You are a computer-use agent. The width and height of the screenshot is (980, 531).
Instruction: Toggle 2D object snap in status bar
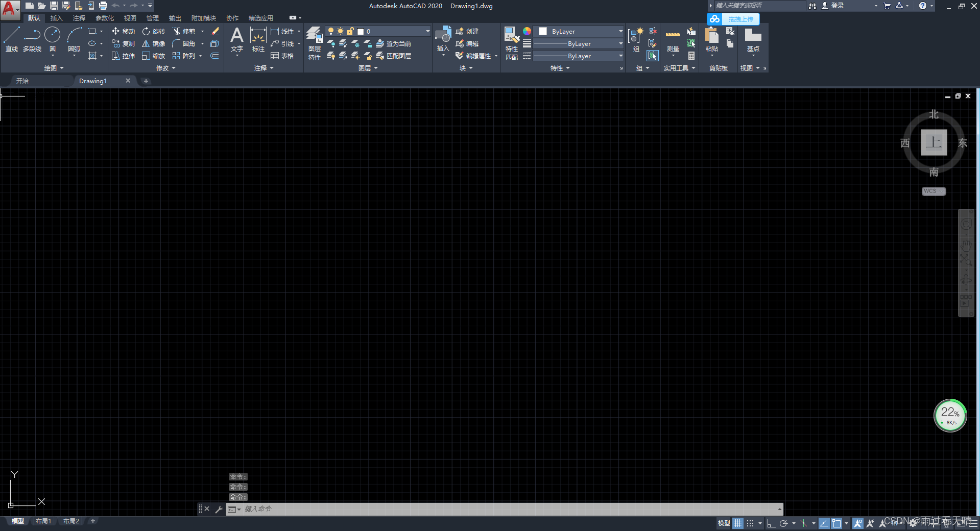tap(836, 523)
